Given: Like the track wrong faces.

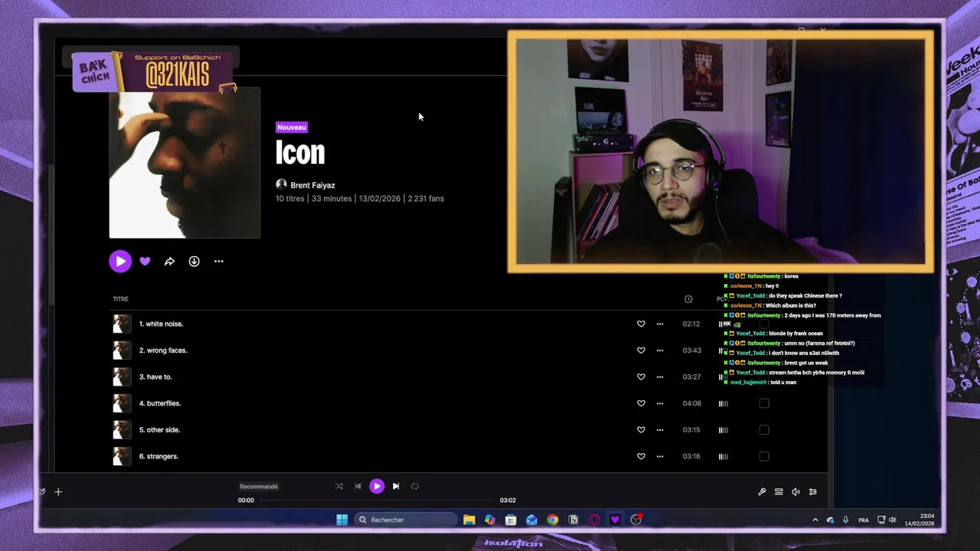Looking at the screenshot, I should pyautogui.click(x=641, y=350).
